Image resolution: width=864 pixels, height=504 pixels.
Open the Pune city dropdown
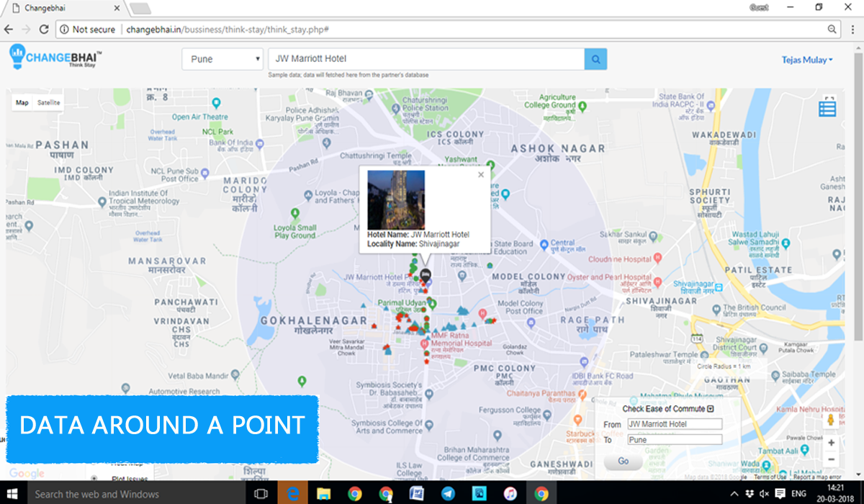click(222, 59)
